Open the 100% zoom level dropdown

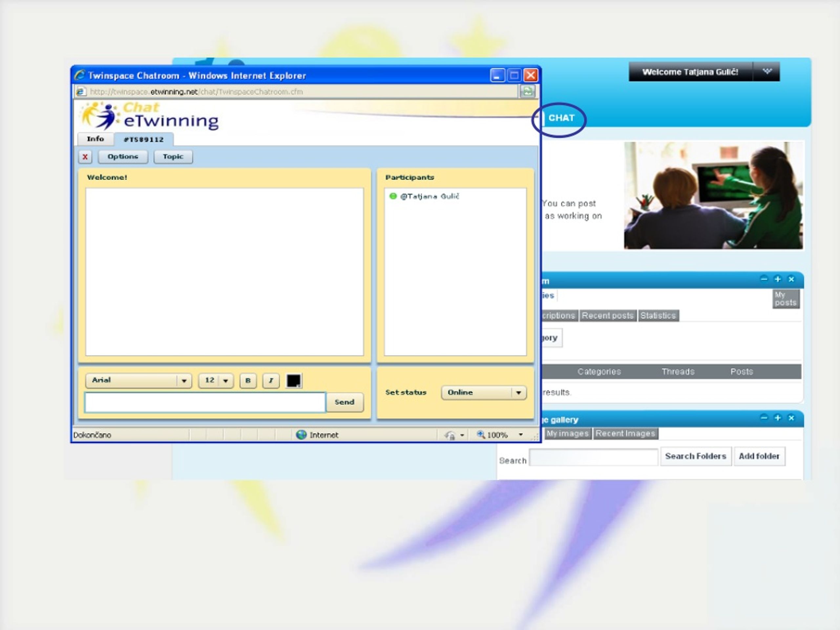coord(521,435)
